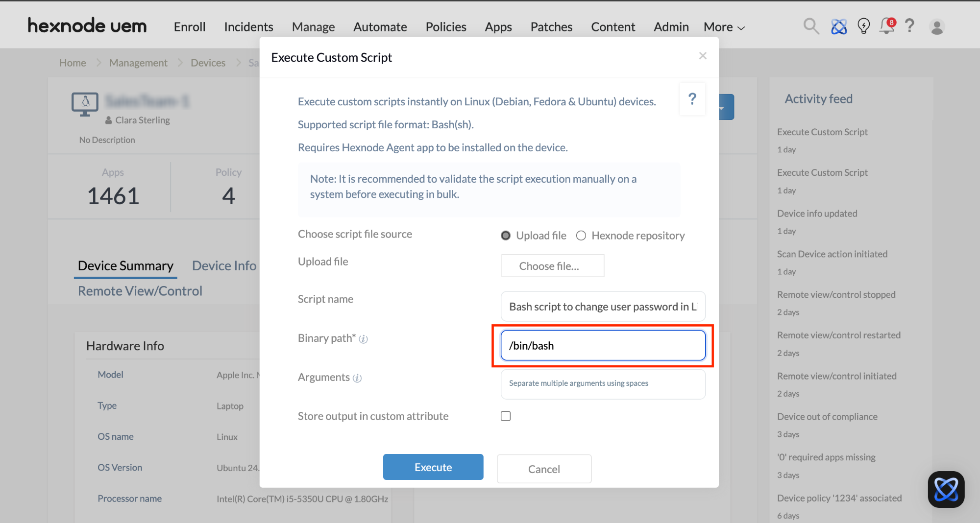Image resolution: width=980 pixels, height=523 pixels.
Task: Expand the More menu dropdown
Action: pos(724,27)
